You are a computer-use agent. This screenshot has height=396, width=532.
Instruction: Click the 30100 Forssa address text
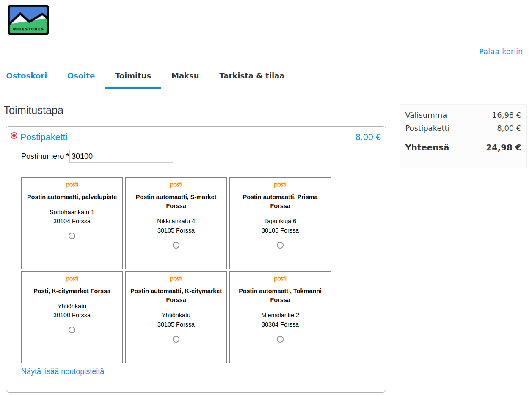72,315
